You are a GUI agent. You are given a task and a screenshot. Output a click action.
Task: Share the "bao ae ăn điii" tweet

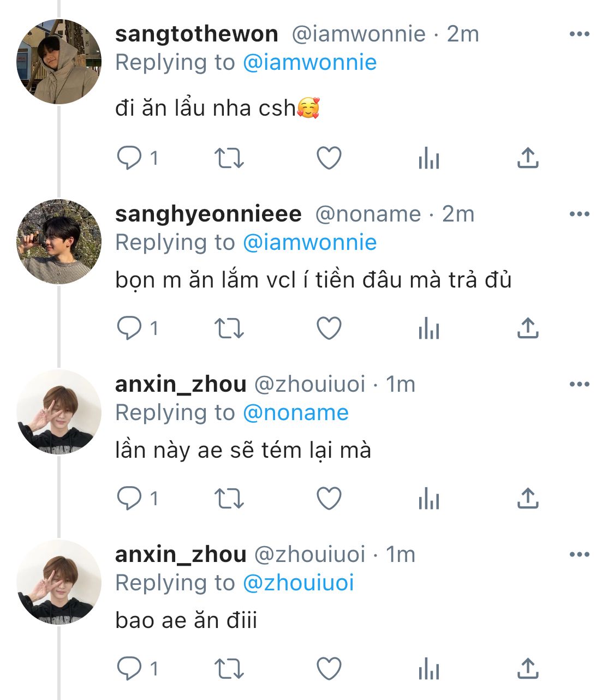(528, 669)
